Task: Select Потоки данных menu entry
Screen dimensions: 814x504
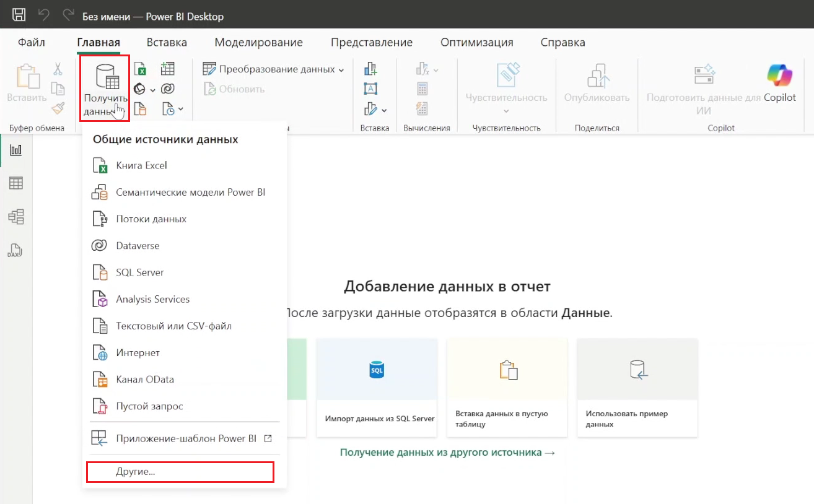Action: (x=184, y=219)
